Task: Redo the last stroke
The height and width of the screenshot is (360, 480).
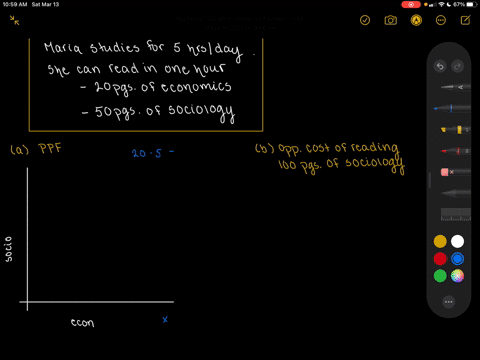Action: tap(457, 66)
